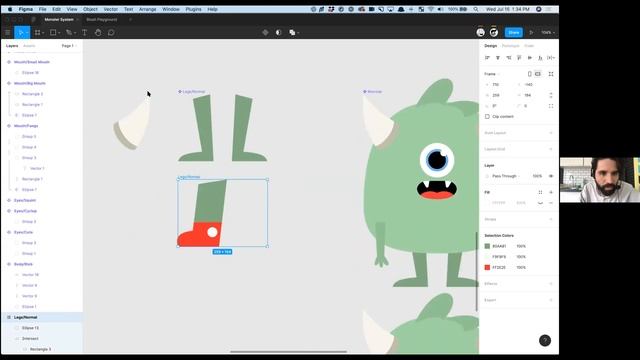This screenshot has width=640, height=360.
Task: Switch to the second file tab
Action: coord(102,20)
